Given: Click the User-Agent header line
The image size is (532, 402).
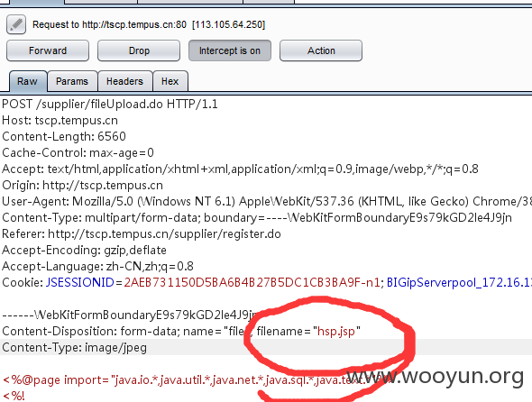Looking at the screenshot, I should [x=267, y=201].
